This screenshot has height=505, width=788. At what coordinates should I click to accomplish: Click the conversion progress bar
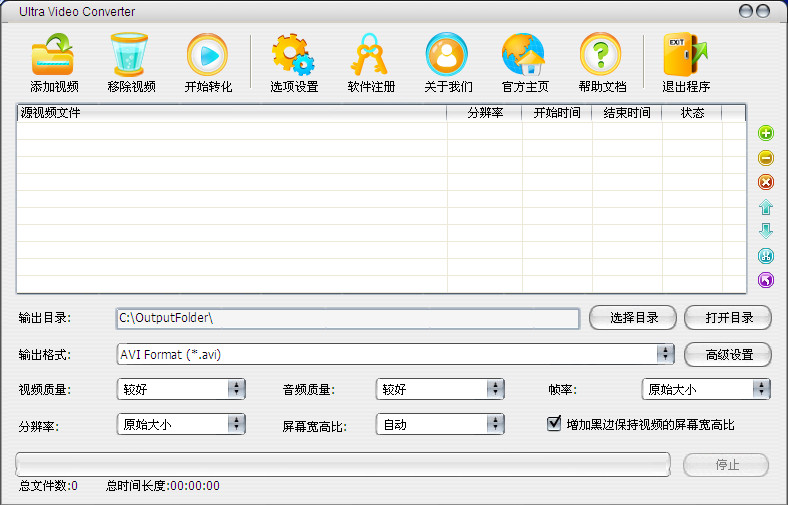pos(343,464)
